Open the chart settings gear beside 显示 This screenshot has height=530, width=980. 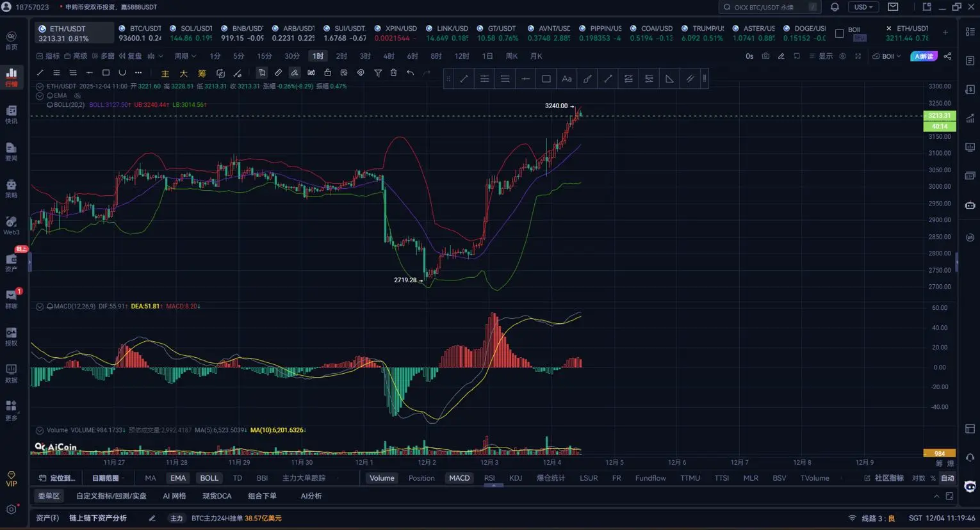pos(842,56)
